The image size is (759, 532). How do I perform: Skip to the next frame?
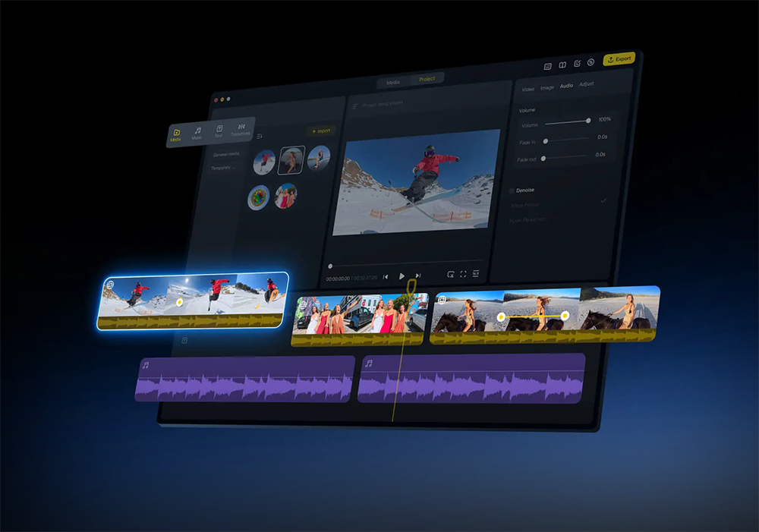coord(417,276)
